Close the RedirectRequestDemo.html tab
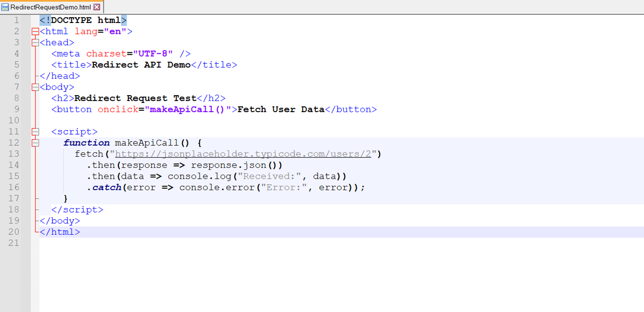644x312 pixels. pos(97,7)
